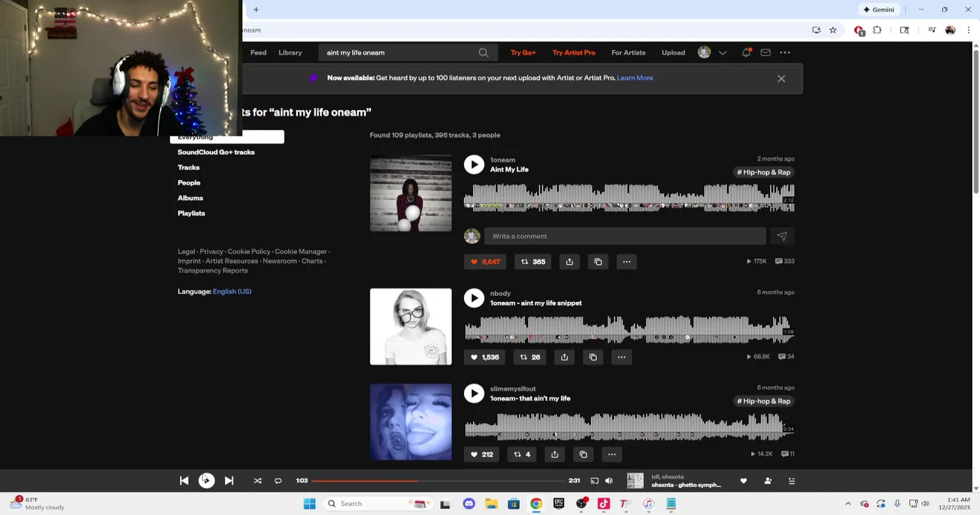Open the Upload page

click(x=673, y=52)
